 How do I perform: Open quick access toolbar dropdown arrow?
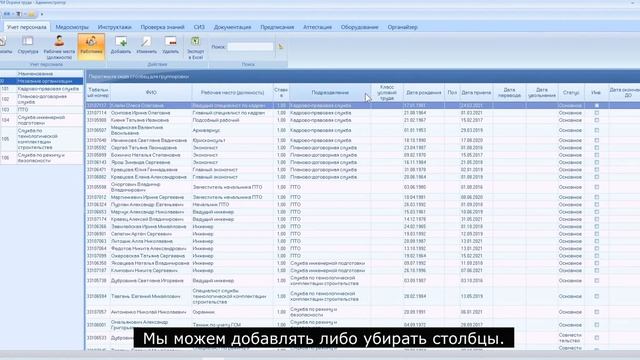(x=42, y=14)
